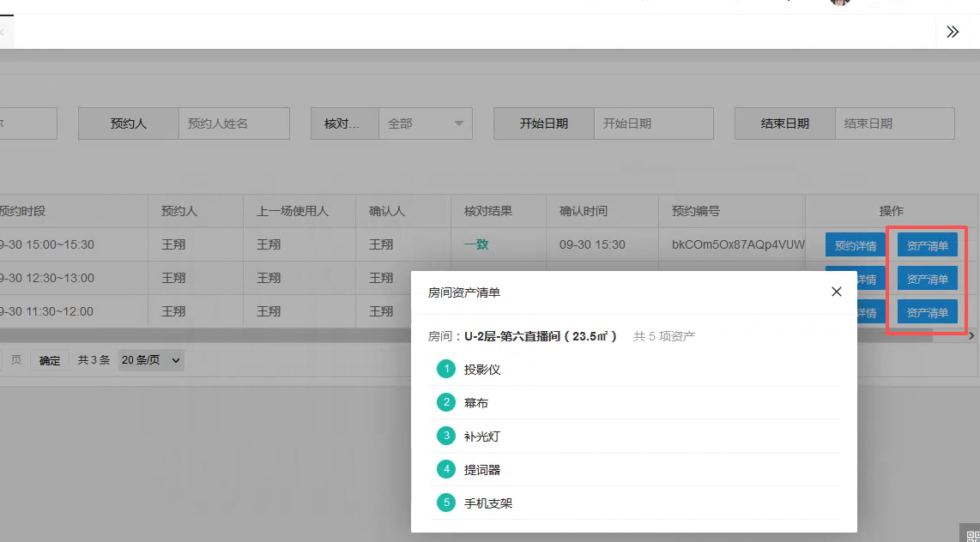Close the 房间资产清单 dialog
This screenshot has width=980, height=542.
point(836,292)
